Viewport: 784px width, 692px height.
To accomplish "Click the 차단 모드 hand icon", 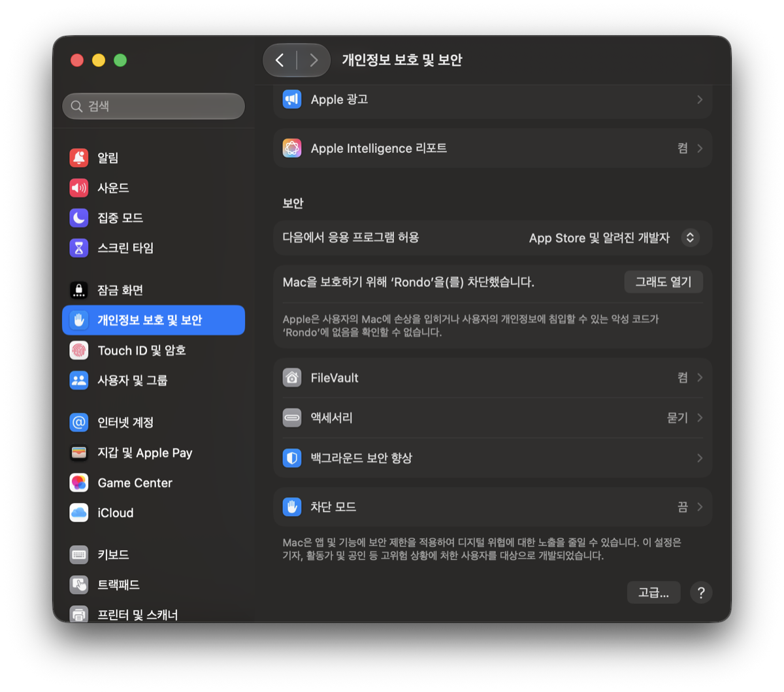I will 292,506.
